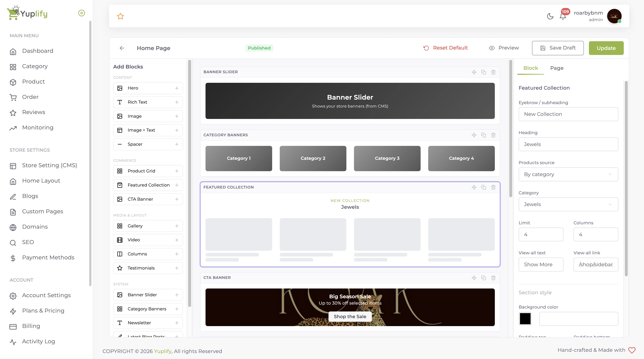The height and width of the screenshot is (359, 644).
Task: Click the Limit number field
Action: point(541,234)
